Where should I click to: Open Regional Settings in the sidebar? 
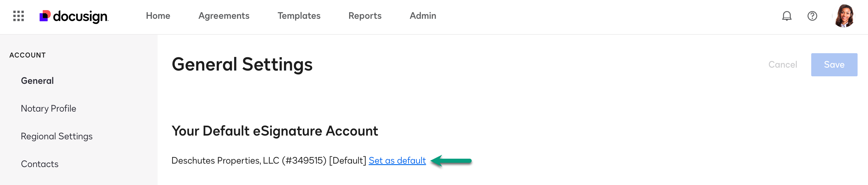[x=56, y=136]
